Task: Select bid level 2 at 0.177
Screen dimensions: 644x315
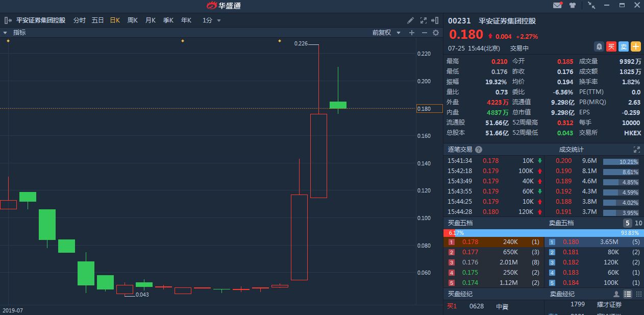Action: tap(494, 252)
